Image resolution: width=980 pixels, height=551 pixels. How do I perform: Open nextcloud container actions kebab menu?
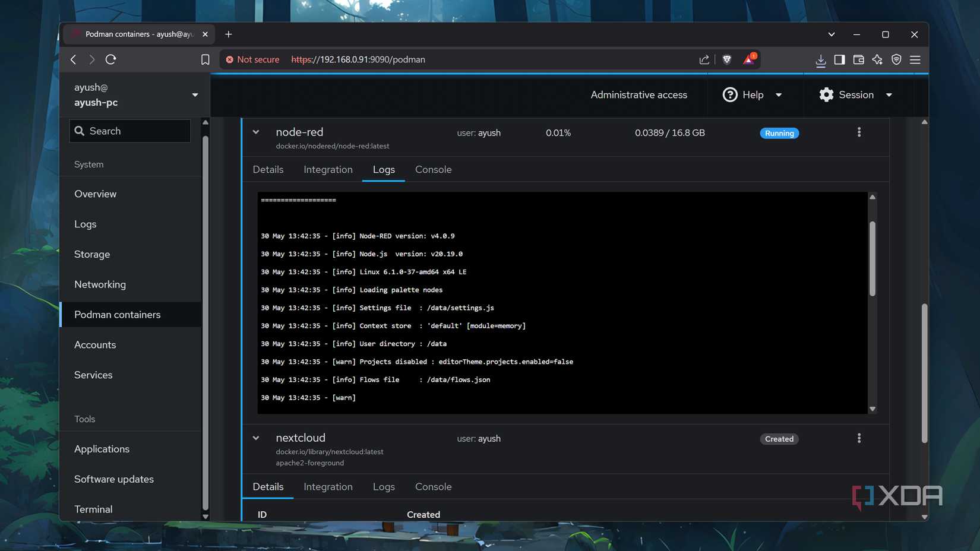859,438
